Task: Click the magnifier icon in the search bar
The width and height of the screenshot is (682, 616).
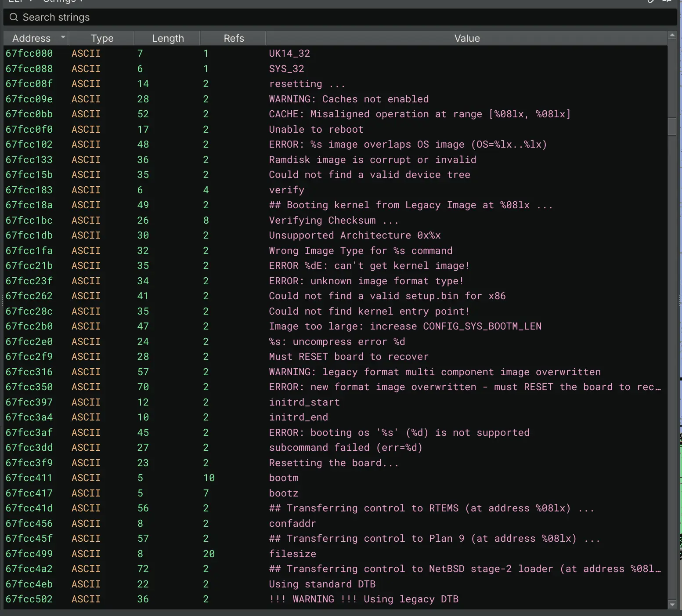Action: 14,17
